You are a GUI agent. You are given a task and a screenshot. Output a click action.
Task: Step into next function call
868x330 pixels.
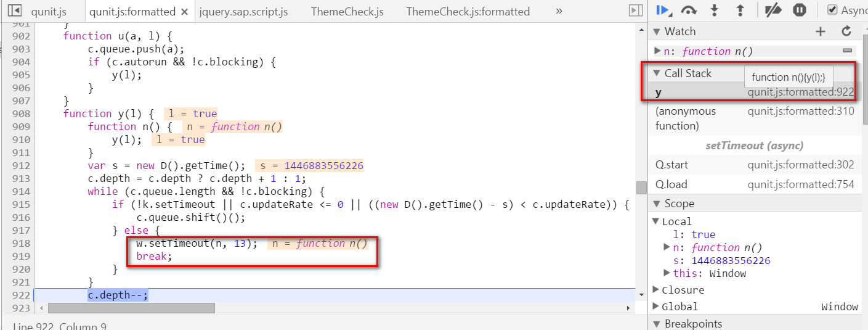[x=715, y=10]
